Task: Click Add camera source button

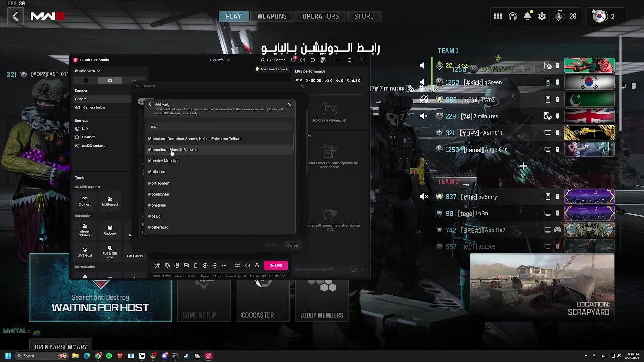Action: [271, 69]
